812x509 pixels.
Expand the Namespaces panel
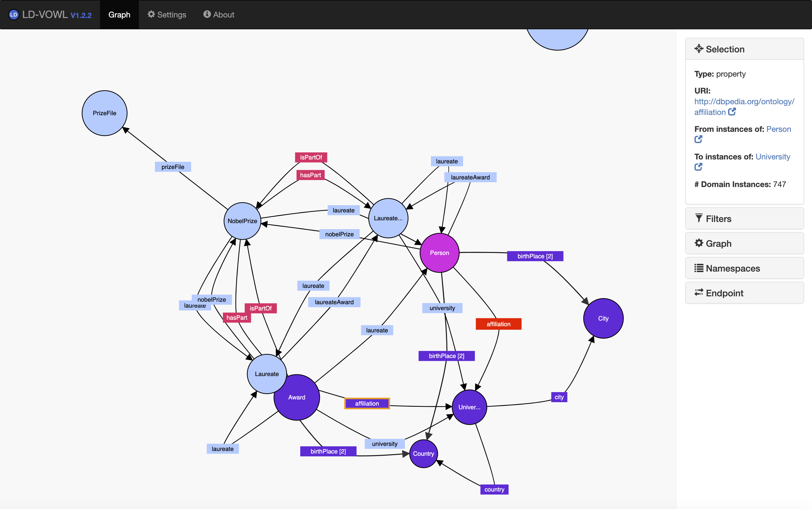click(744, 268)
